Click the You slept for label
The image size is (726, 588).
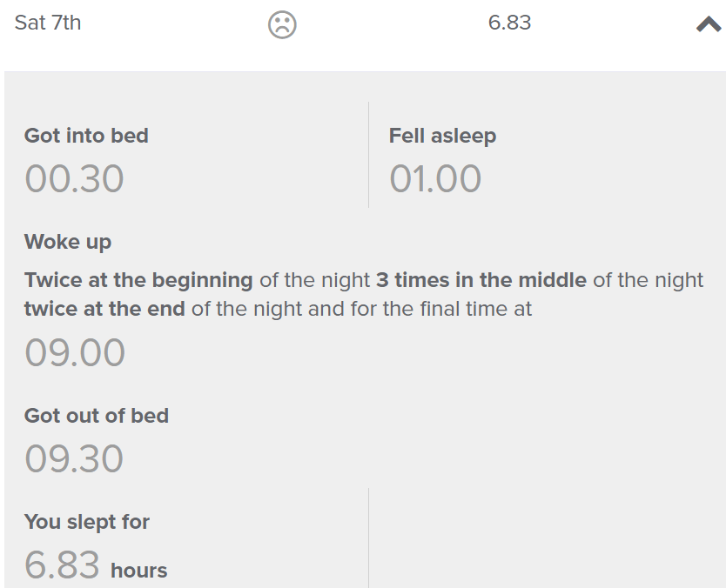tap(87, 522)
